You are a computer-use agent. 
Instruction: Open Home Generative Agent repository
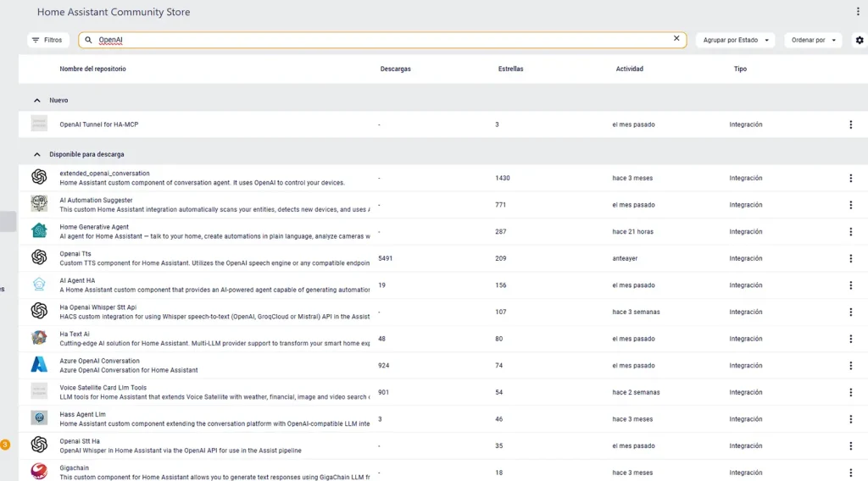pos(442,232)
